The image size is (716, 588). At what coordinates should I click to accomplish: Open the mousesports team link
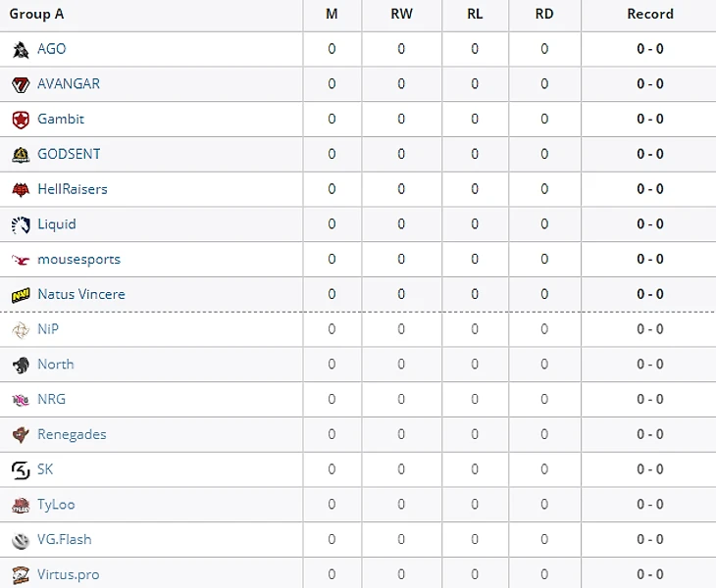click(x=79, y=259)
